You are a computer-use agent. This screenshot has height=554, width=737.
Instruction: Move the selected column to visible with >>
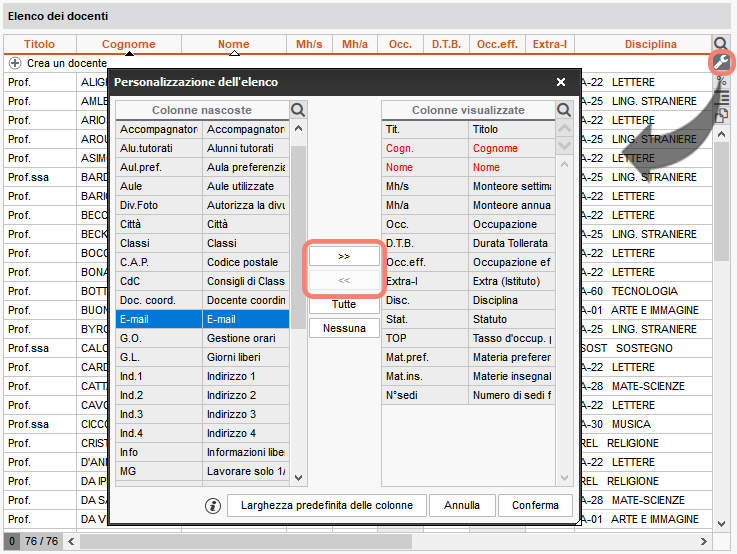(344, 257)
